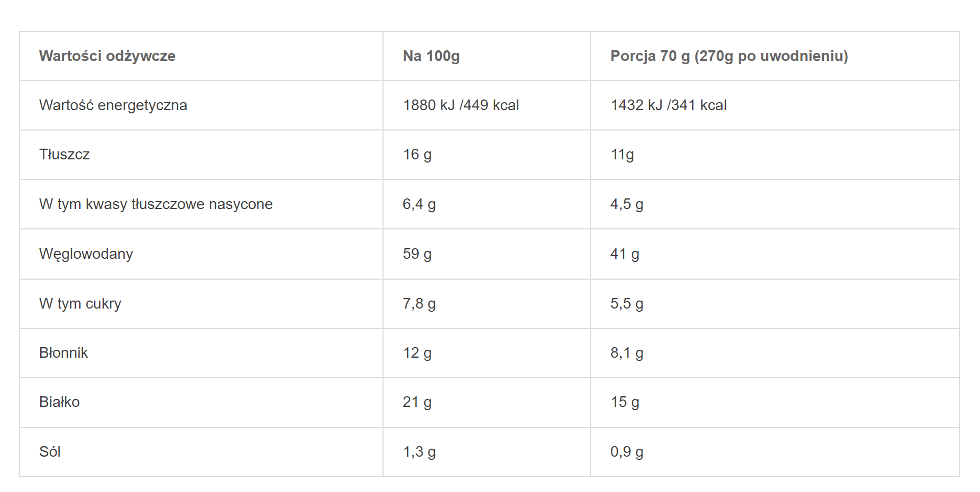Screen dimensions: 980x492
Task: Select the "59 g" carbohydrates value
Action: click(x=417, y=254)
